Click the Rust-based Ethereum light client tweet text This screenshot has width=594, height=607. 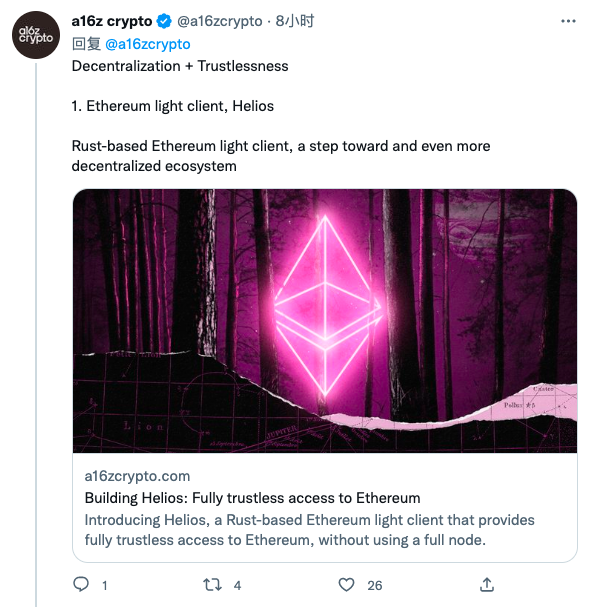(281, 156)
